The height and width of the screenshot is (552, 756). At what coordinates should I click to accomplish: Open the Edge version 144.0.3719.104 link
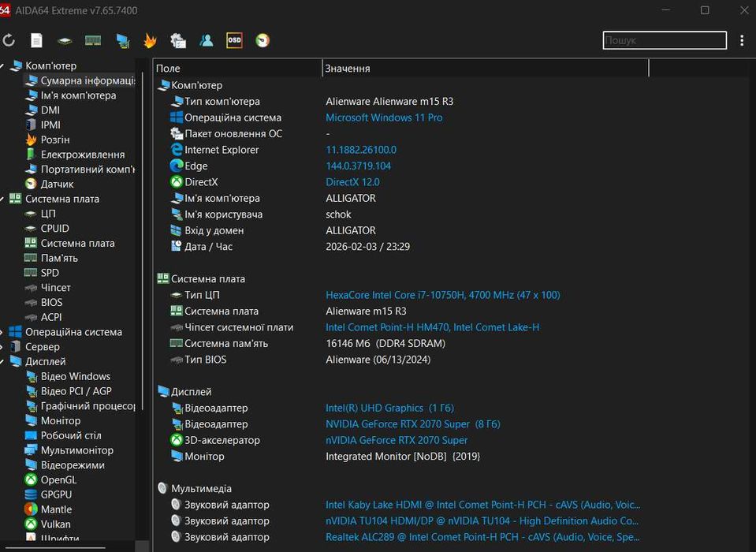tap(358, 166)
